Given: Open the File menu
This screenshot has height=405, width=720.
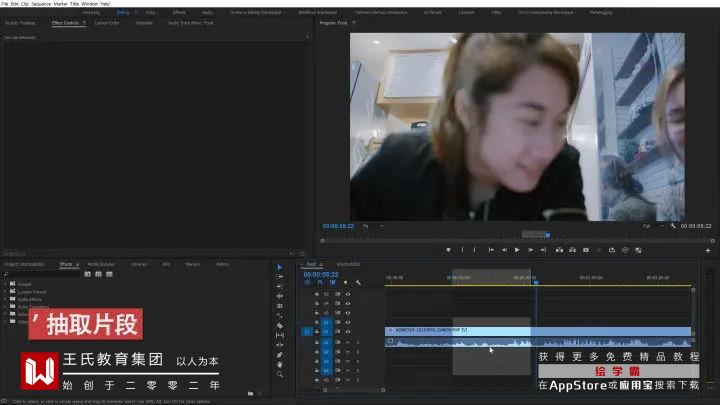Looking at the screenshot, I should [x=5, y=3].
